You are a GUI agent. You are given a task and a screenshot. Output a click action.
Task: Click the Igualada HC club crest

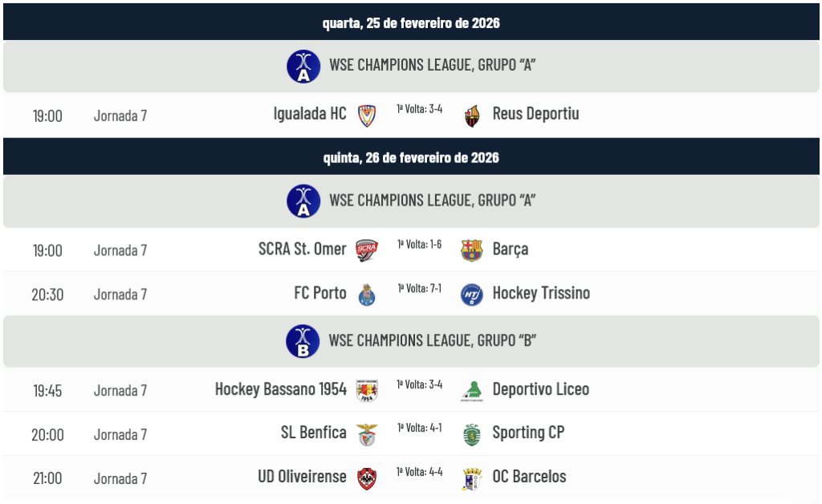[x=366, y=116]
